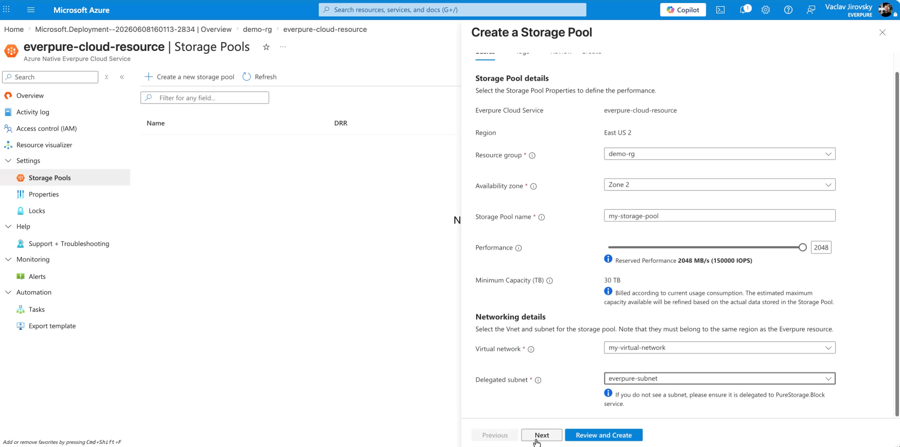The width and height of the screenshot is (900, 447).
Task: Collapse the Monitoring section in sidebar
Action: coord(8,259)
